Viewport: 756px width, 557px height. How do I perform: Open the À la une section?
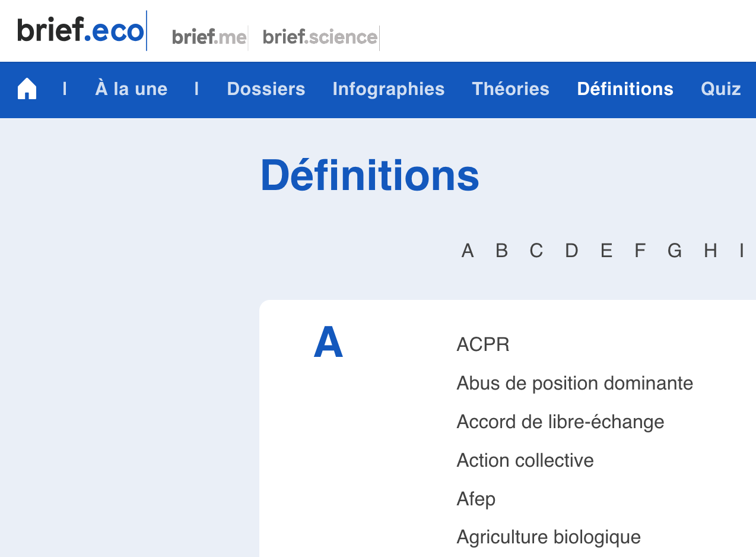pyautogui.click(x=131, y=89)
